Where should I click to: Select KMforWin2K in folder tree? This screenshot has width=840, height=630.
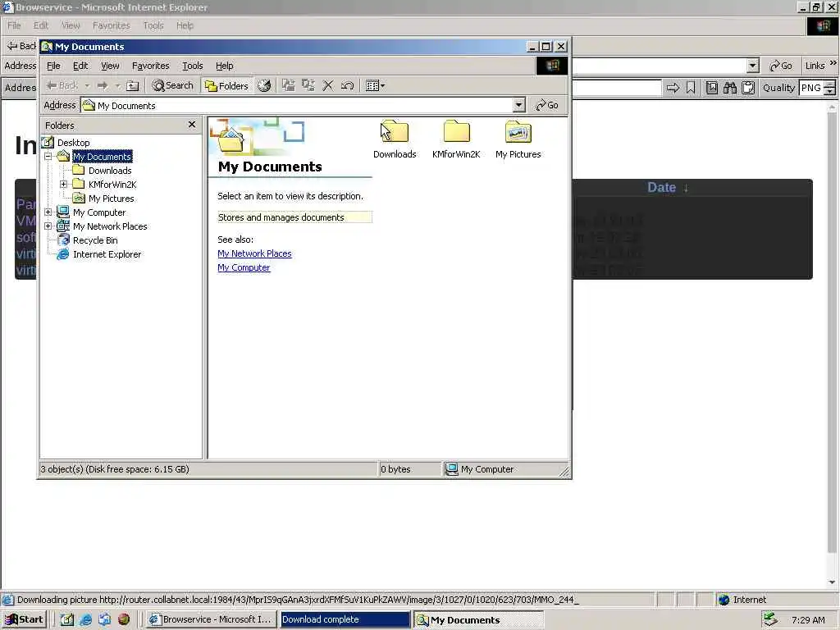click(112, 185)
